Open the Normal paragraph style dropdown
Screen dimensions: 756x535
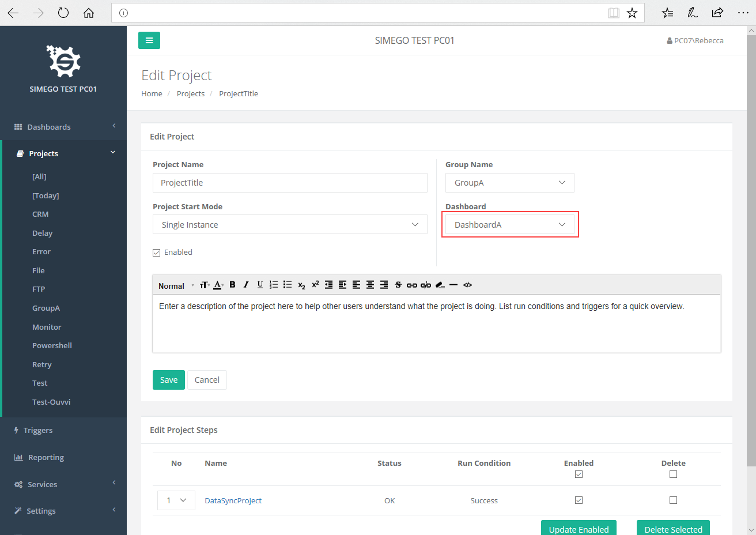tap(175, 285)
